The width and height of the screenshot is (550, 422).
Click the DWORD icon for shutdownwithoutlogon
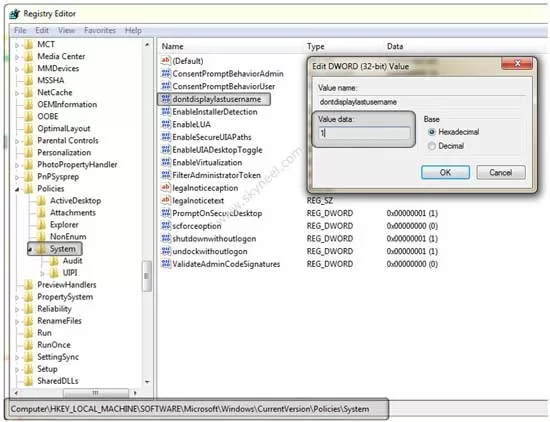[x=166, y=239]
